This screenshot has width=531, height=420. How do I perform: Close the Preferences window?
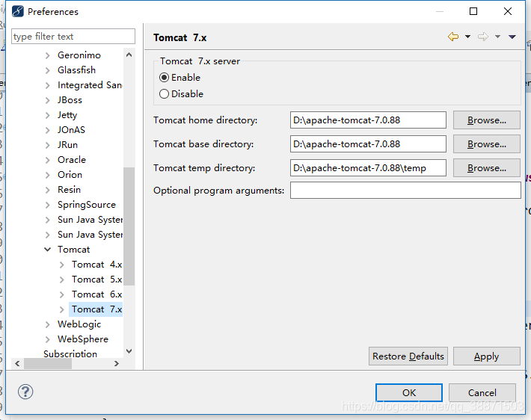(508, 11)
